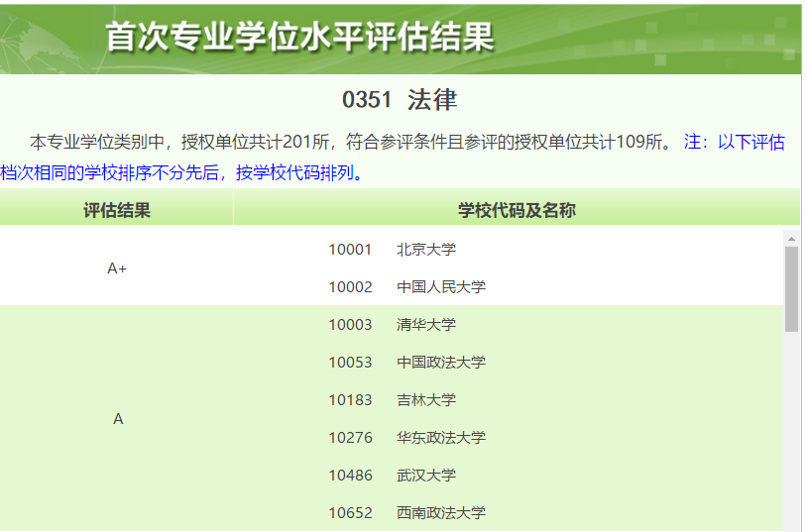
Task: Click the 西南政法大学 school name
Action: coord(441,513)
